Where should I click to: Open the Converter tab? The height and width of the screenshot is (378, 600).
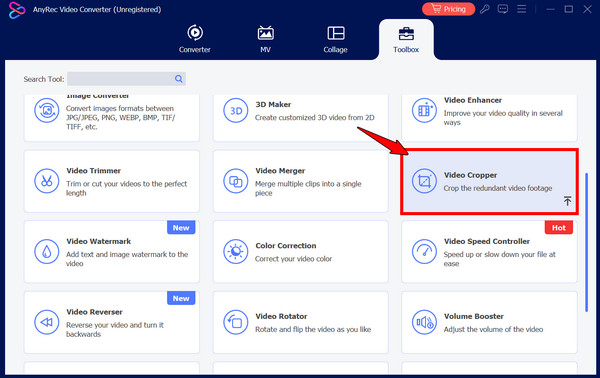point(194,39)
